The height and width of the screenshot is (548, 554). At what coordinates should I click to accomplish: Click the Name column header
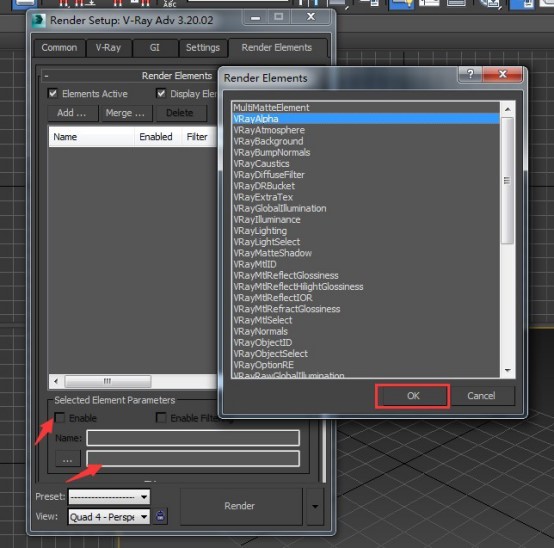point(91,137)
